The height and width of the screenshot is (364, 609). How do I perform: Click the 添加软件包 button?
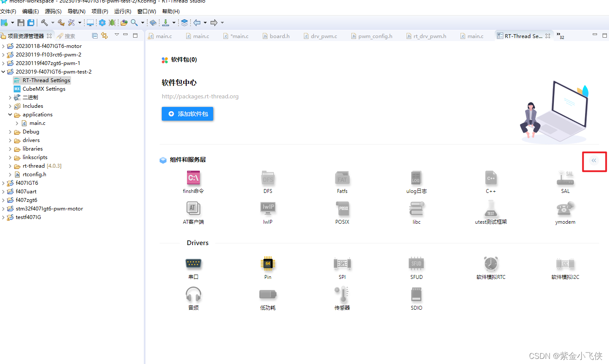coord(187,114)
